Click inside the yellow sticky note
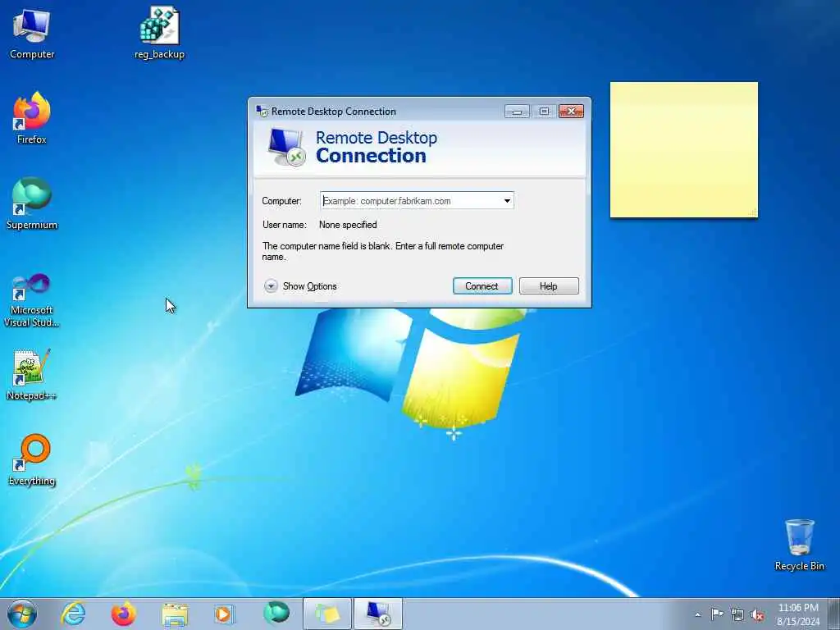Viewport: 840px width, 630px height. (683, 150)
